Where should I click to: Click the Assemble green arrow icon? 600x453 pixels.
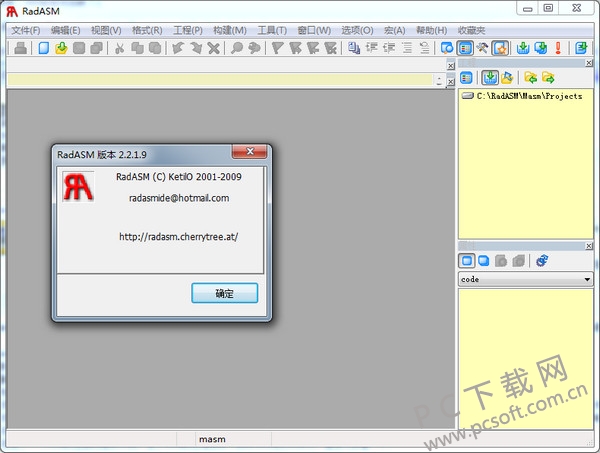pyautogui.click(x=523, y=48)
